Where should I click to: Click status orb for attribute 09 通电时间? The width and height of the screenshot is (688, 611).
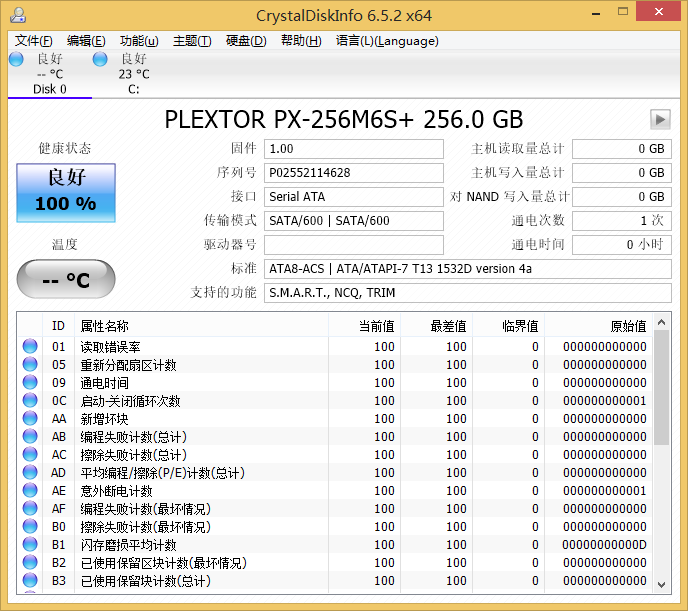pyautogui.click(x=31, y=383)
